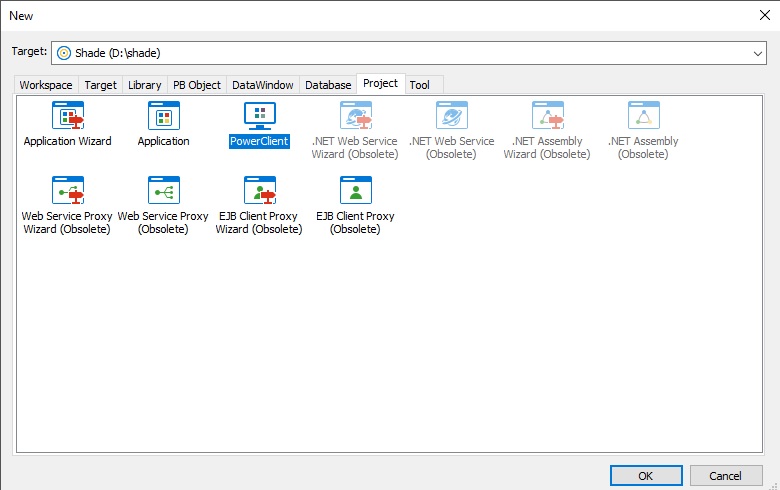780x490 pixels.
Task: Switch to the Database tab
Action: (328, 85)
